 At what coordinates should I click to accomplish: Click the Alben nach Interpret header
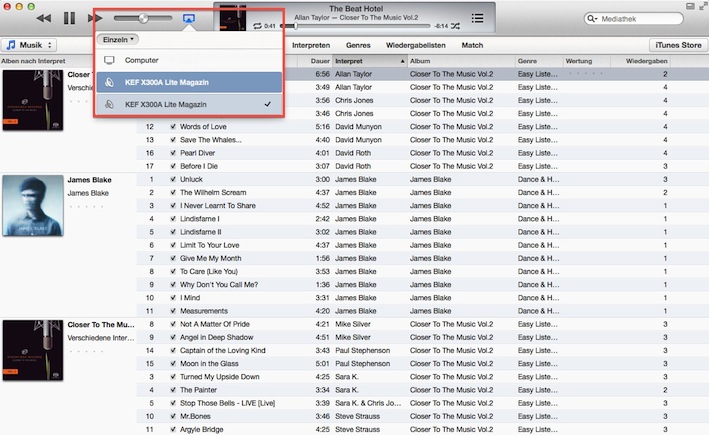33,61
